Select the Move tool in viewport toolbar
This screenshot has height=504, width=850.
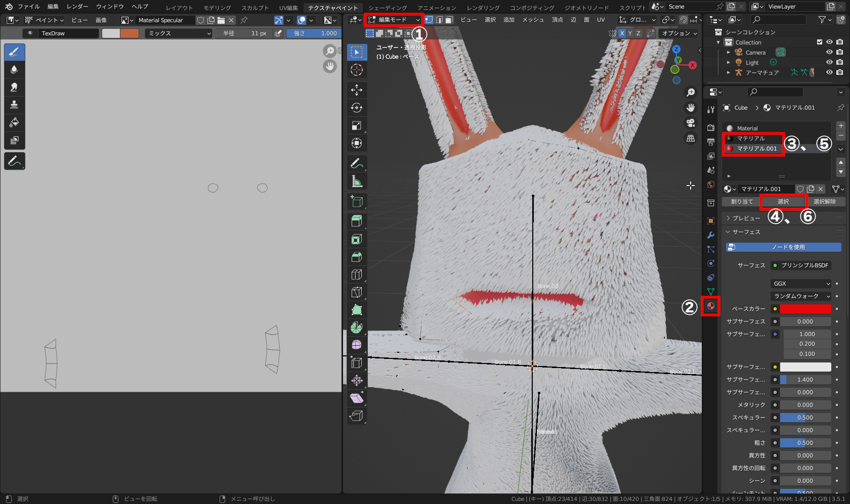click(357, 90)
